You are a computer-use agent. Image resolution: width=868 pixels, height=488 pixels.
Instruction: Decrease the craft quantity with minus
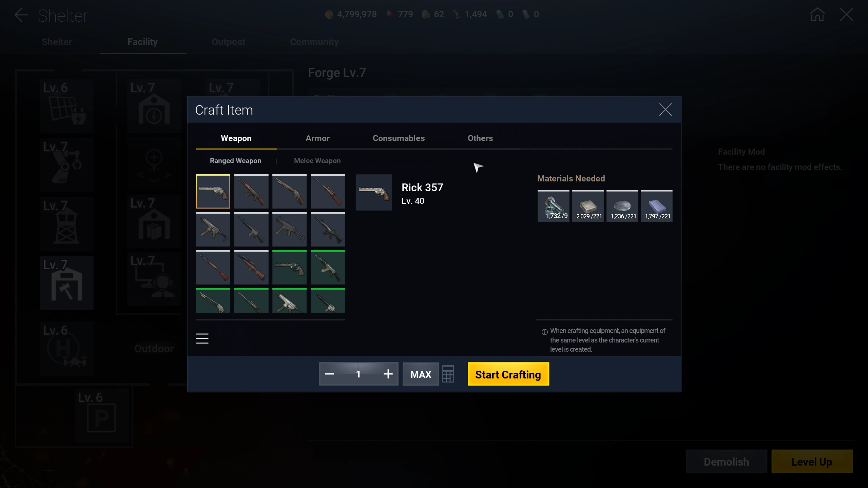(329, 374)
